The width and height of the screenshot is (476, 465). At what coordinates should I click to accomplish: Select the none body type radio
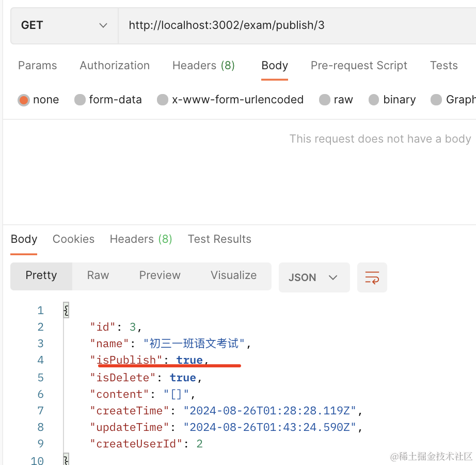click(x=24, y=100)
